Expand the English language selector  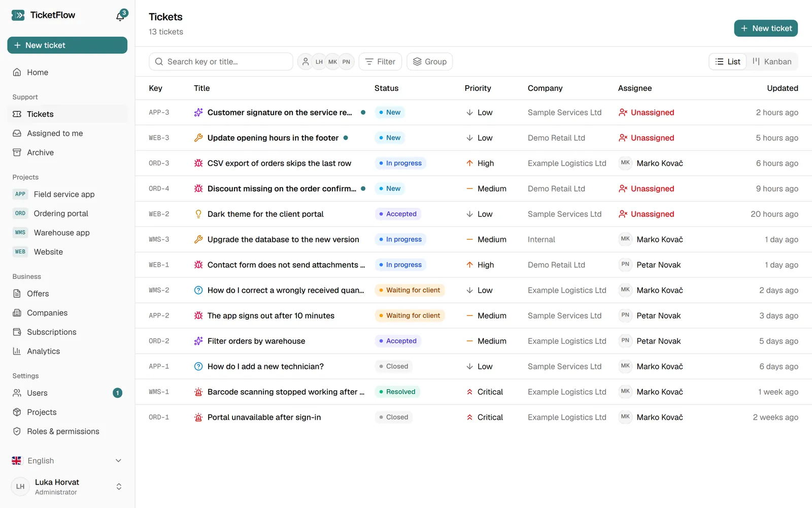tap(67, 461)
